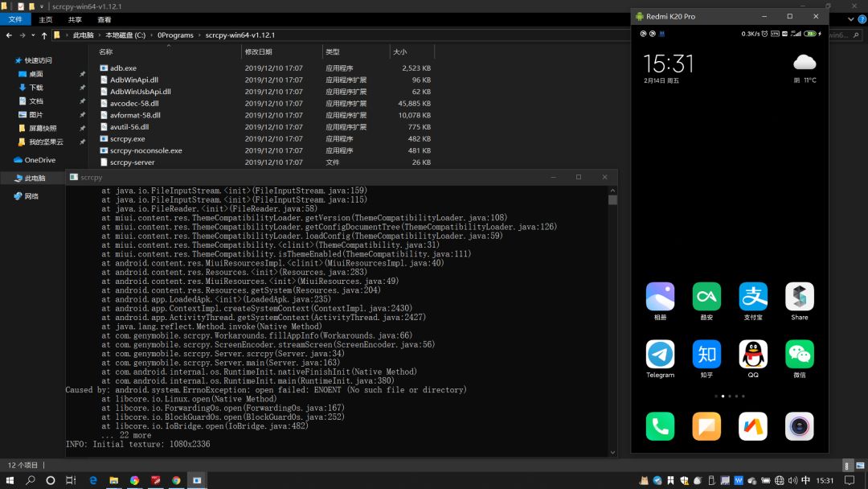Viewport: 868px width, 489px height.
Task: Open Cortana circle on taskbar
Action: (51, 480)
